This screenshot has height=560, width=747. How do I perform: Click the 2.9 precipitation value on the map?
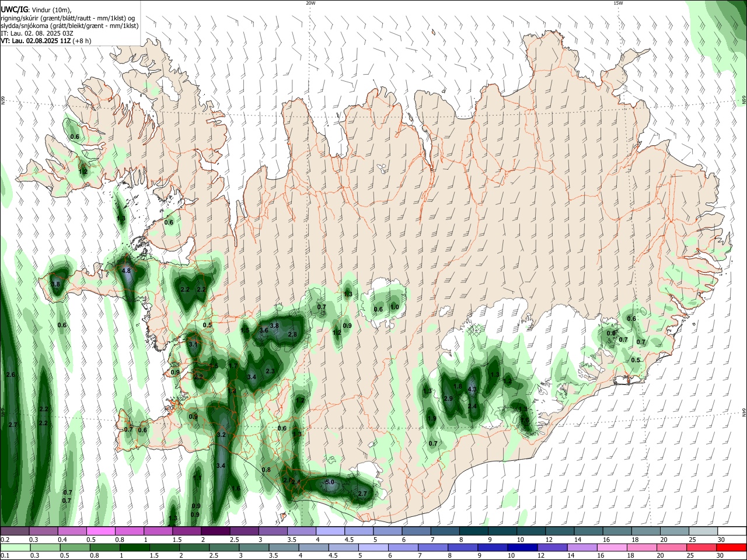click(x=448, y=398)
